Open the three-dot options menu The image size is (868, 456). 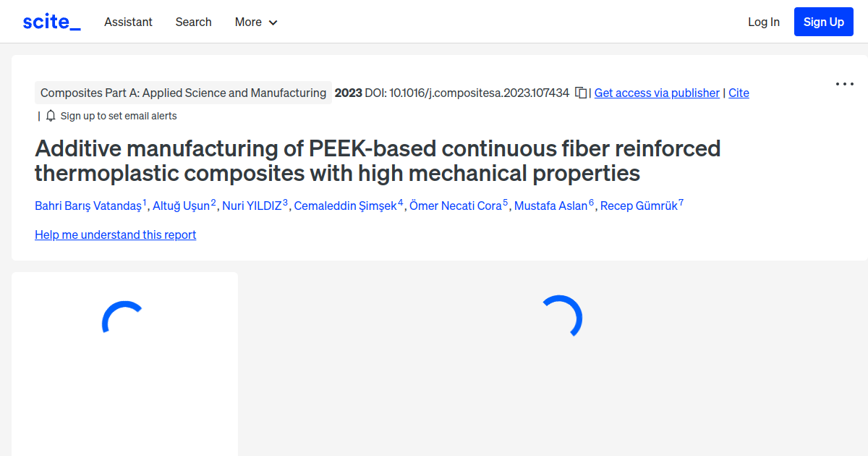(x=844, y=84)
